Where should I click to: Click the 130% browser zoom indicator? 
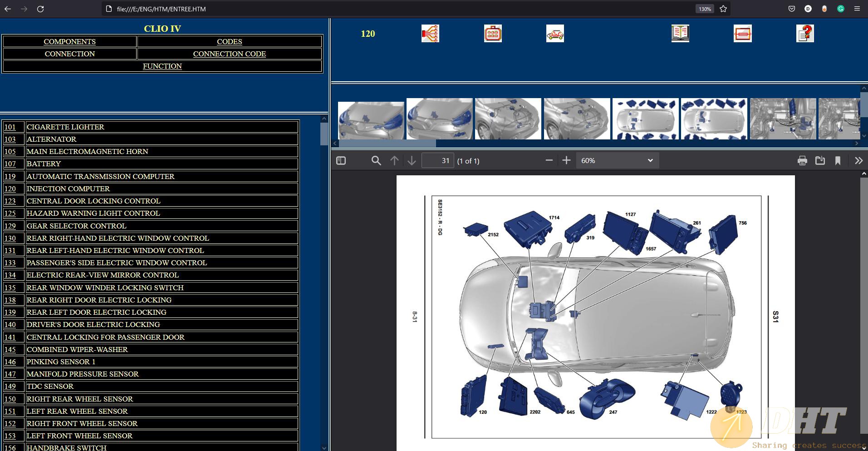[x=705, y=9]
